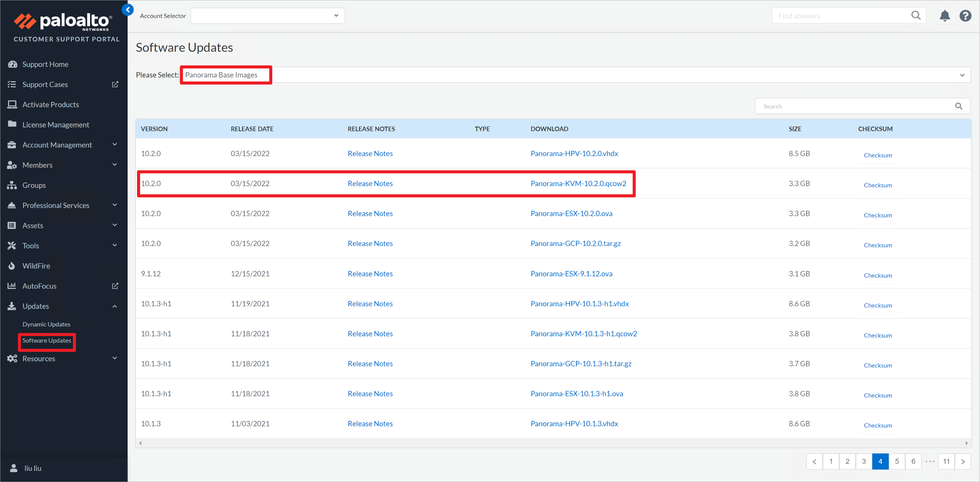Open Groups menu item

click(x=34, y=185)
